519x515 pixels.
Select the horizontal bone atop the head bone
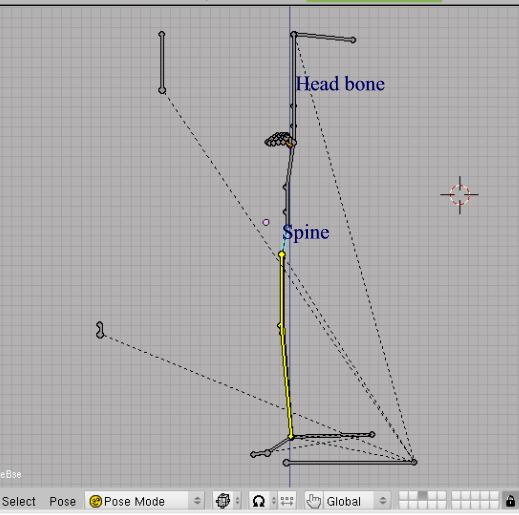click(323, 37)
